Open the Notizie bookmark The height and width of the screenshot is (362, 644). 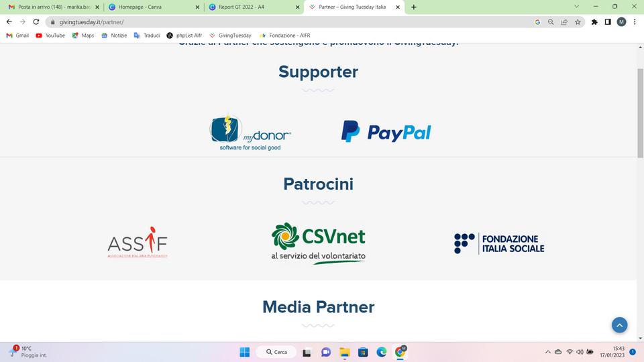pos(114,36)
